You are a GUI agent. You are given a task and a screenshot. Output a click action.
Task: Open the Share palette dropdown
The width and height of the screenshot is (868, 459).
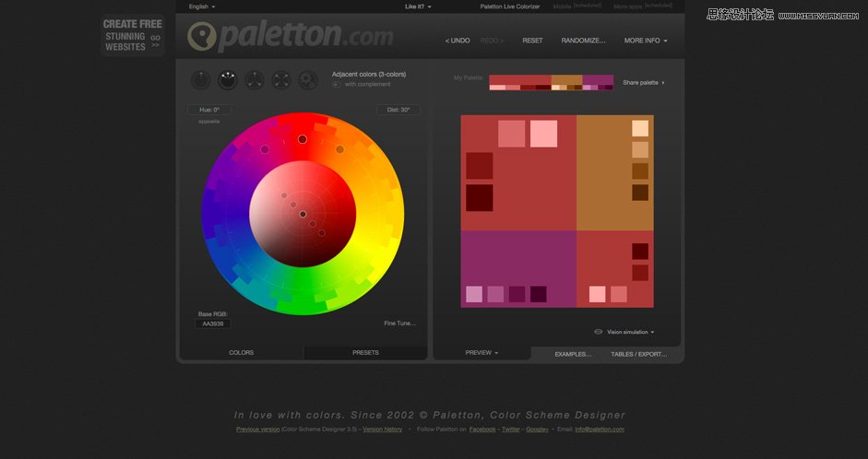pyautogui.click(x=643, y=82)
